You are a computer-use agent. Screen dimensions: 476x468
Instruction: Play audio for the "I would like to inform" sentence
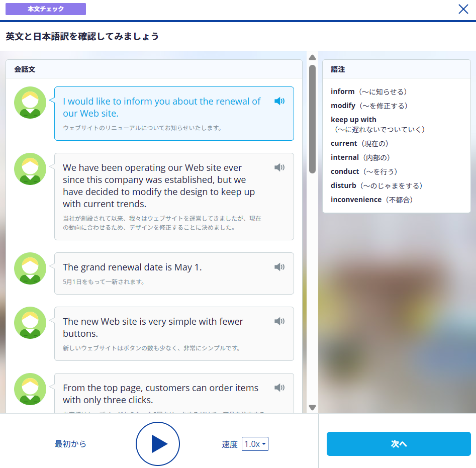(279, 102)
